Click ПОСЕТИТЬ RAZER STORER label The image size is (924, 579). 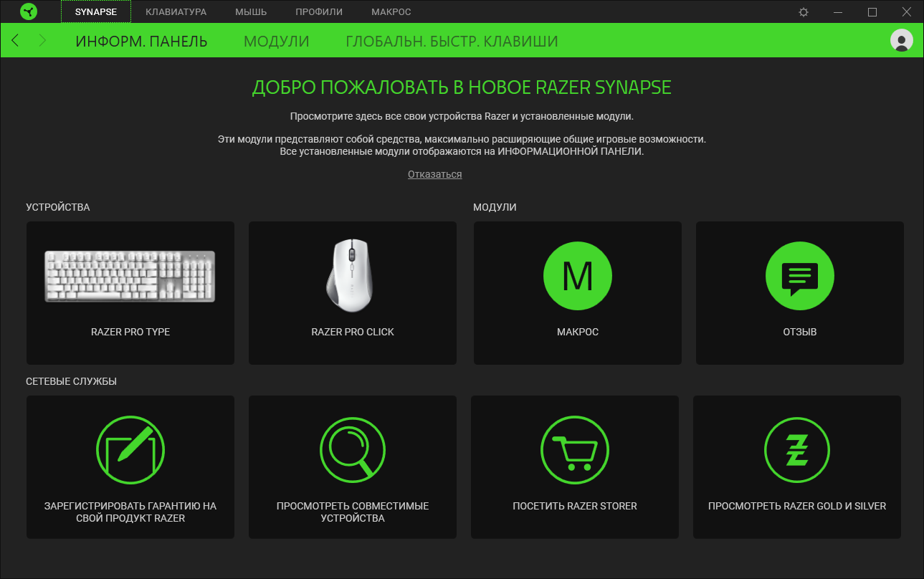(x=575, y=506)
